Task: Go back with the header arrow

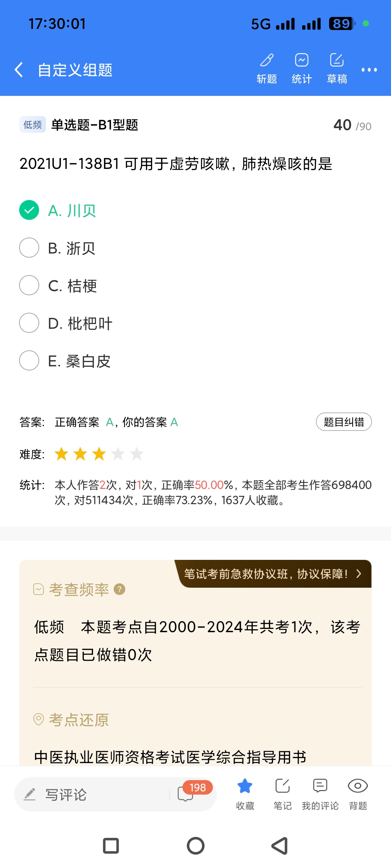Action: tap(19, 69)
